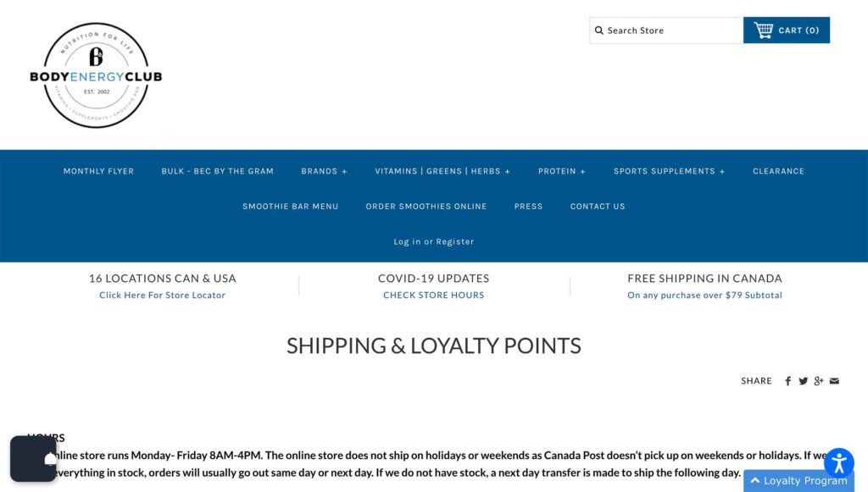Share page via email icon
Image resolution: width=868 pixels, height=492 pixels.
[834, 381]
